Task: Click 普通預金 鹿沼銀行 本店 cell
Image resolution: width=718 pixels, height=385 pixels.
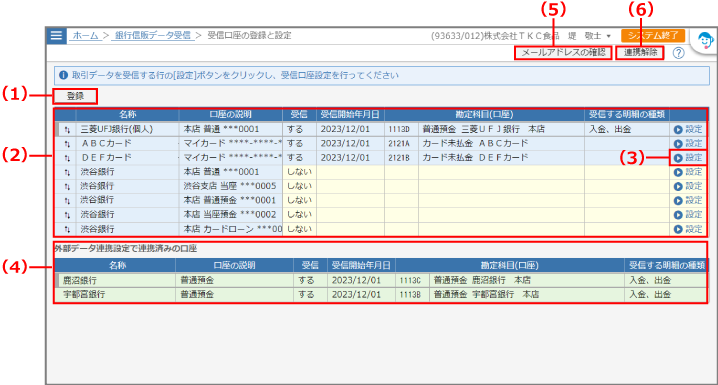Action: (x=527, y=280)
